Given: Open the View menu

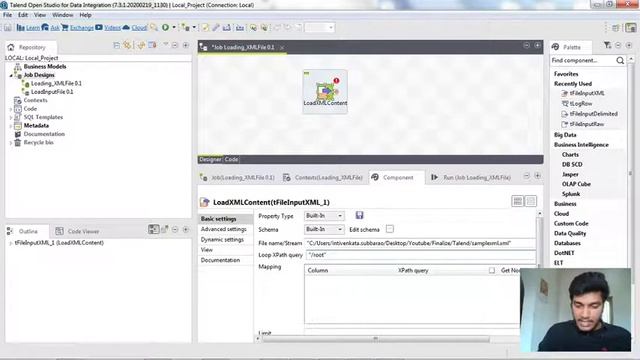Looking at the screenshot, I should pos(40,15).
